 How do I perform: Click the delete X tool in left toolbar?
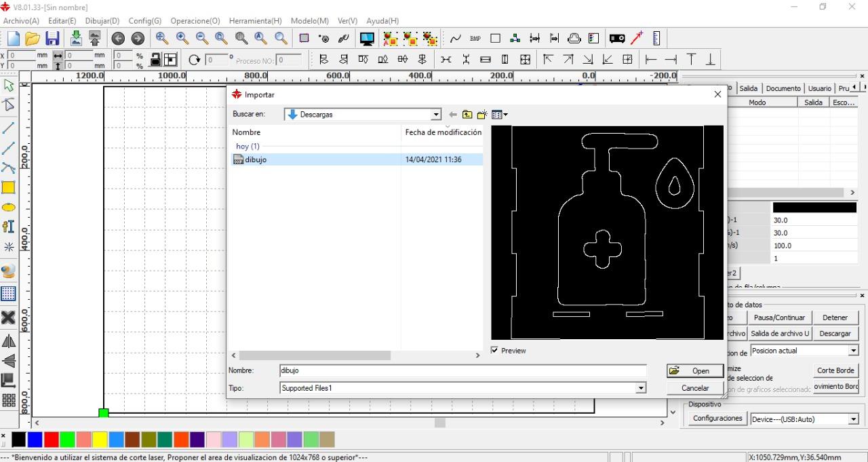point(9,317)
